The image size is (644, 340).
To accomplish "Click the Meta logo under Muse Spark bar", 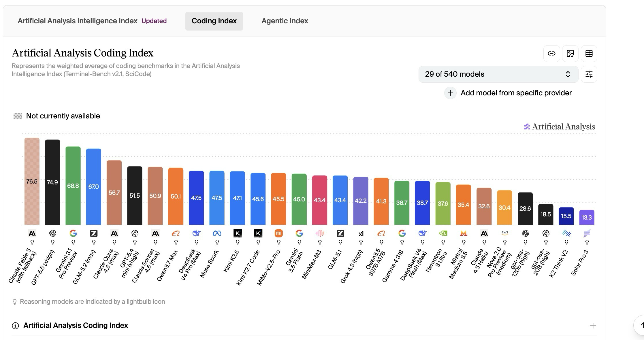I will pyautogui.click(x=217, y=233).
